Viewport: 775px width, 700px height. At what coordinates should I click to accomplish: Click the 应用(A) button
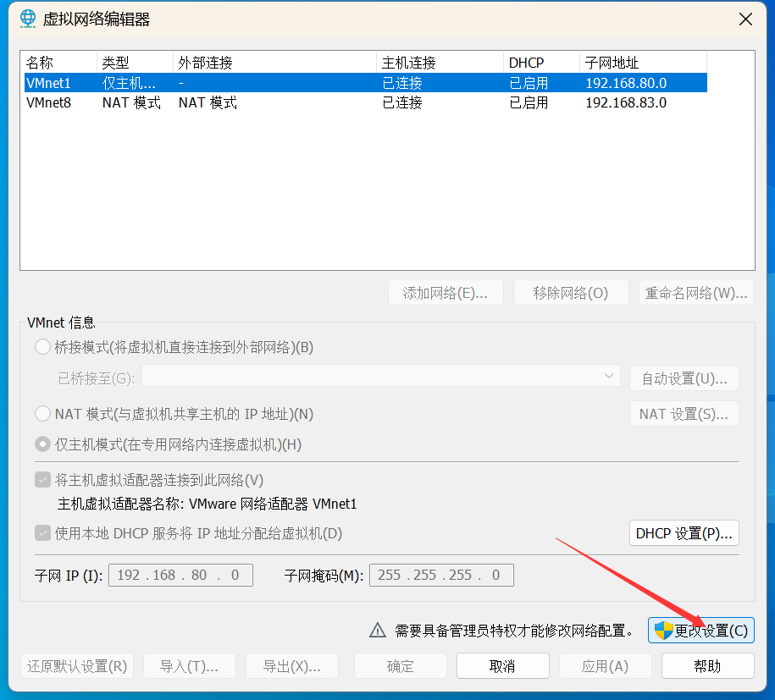[x=606, y=666]
